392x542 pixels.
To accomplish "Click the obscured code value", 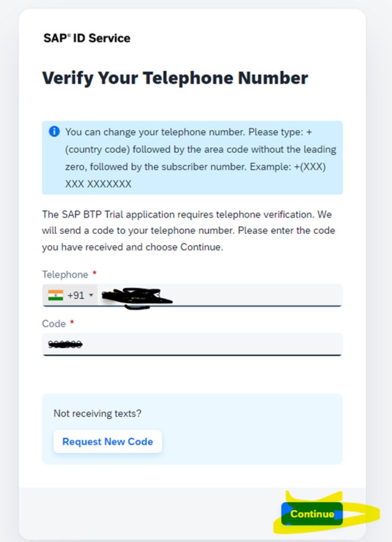I will (65, 344).
